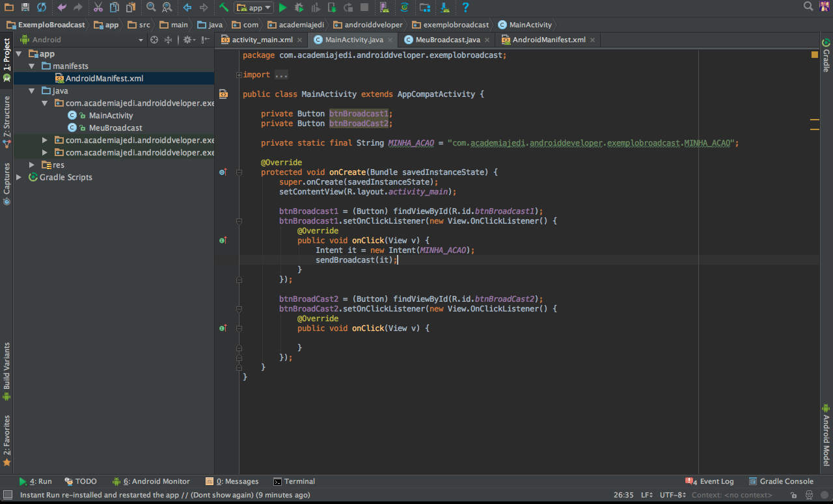Image resolution: width=833 pixels, height=504 pixels.
Task: Click the Cut scissors icon
Action: click(98, 8)
